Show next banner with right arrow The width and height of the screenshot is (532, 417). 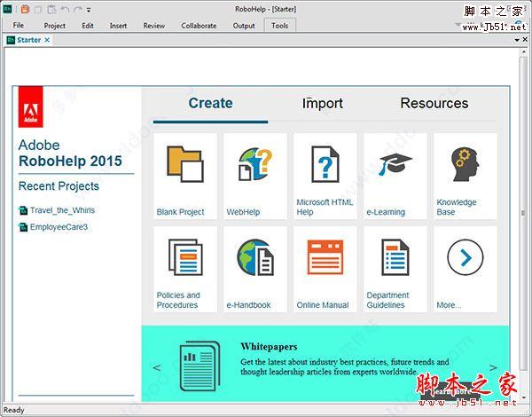pyautogui.click(x=493, y=367)
